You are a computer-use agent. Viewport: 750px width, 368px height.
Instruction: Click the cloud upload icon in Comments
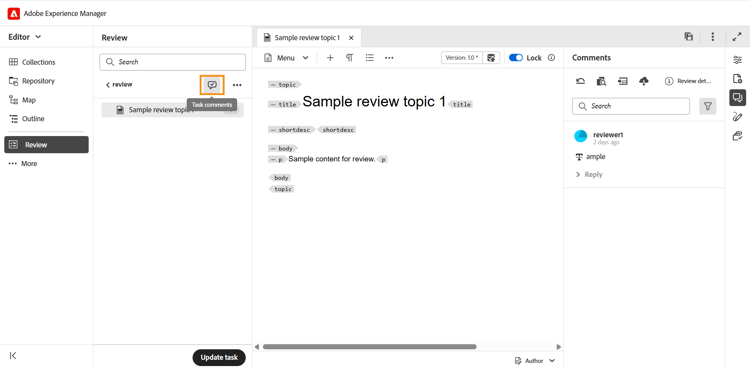click(644, 81)
